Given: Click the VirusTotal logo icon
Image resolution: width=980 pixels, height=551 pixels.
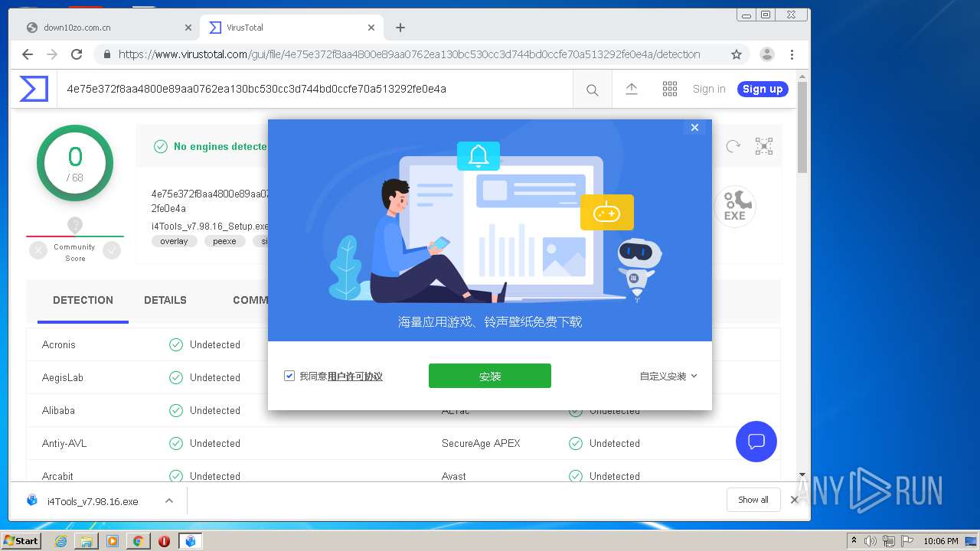Looking at the screenshot, I should pyautogui.click(x=34, y=89).
